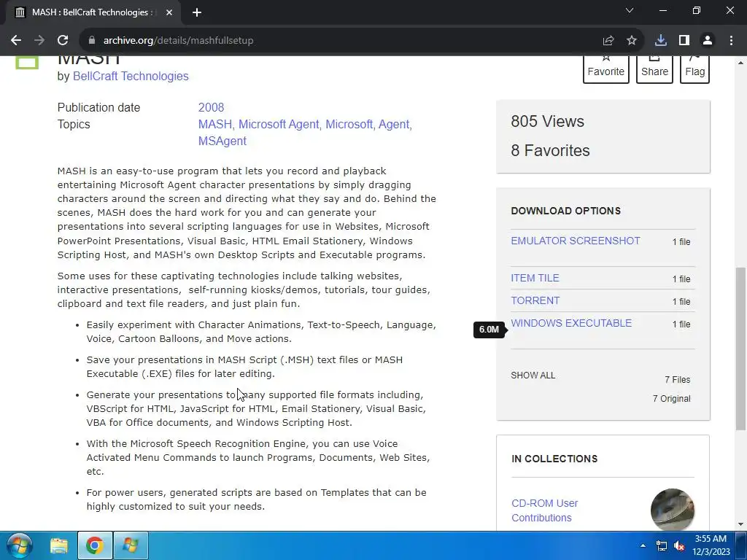This screenshot has width=747, height=560.
Task: Show hidden system tray icons
Action: pos(643,545)
